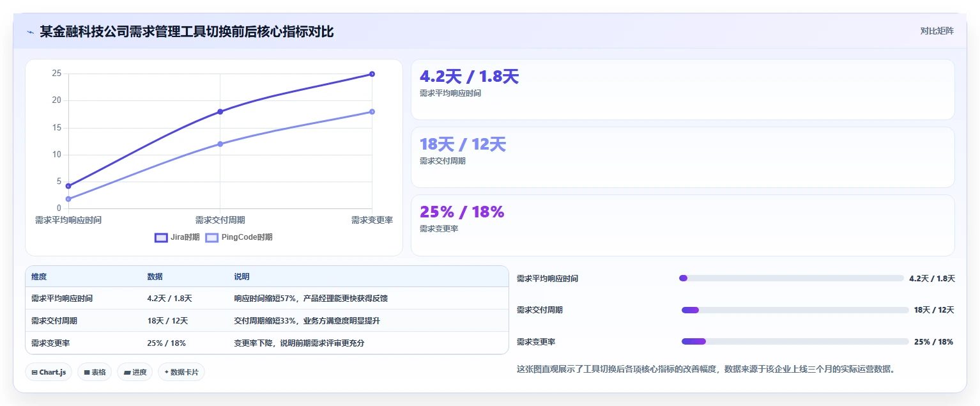Select the 进度 tag chip

[x=135, y=372]
